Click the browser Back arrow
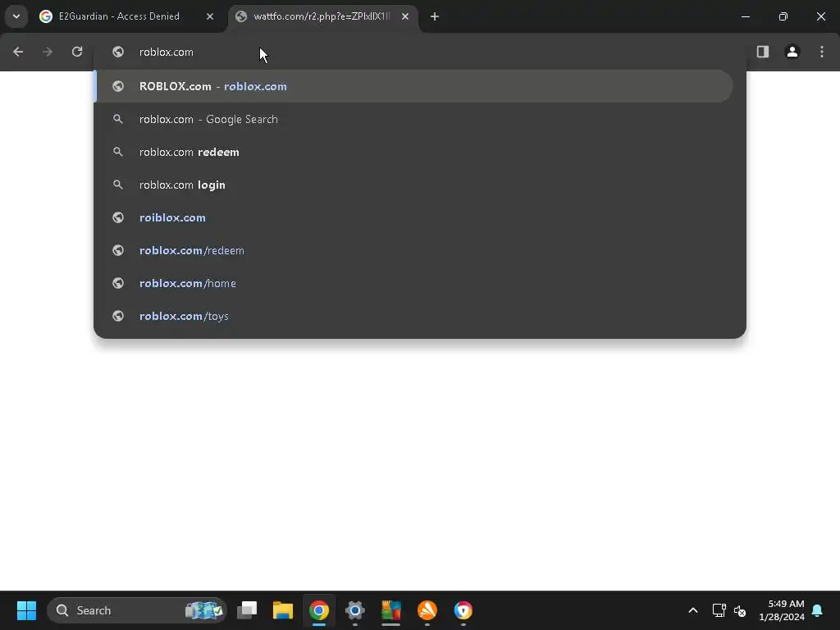This screenshot has width=840, height=630. [x=18, y=52]
